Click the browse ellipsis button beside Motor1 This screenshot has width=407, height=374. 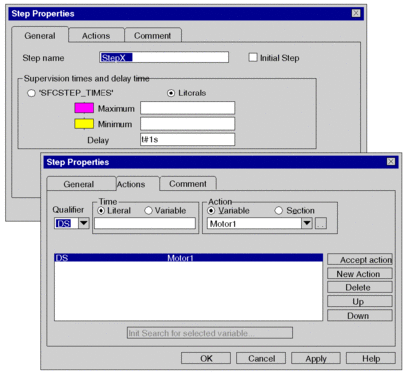tap(321, 223)
